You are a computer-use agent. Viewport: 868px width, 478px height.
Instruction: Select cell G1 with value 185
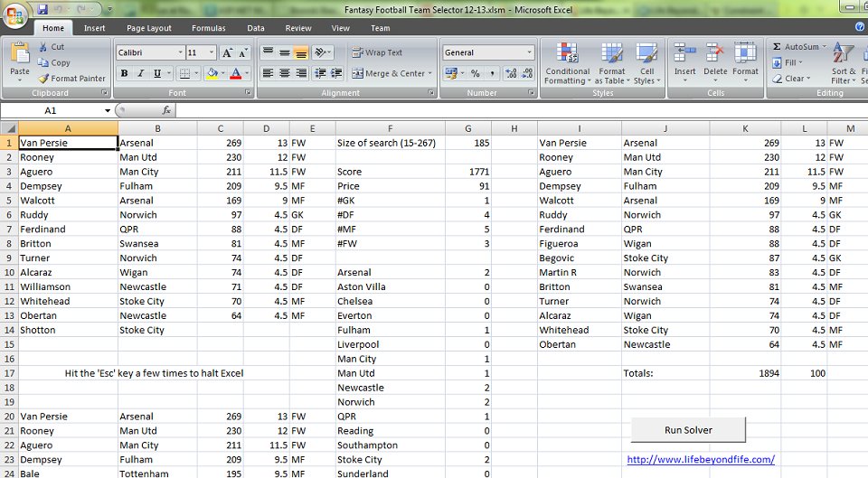coord(467,143)
